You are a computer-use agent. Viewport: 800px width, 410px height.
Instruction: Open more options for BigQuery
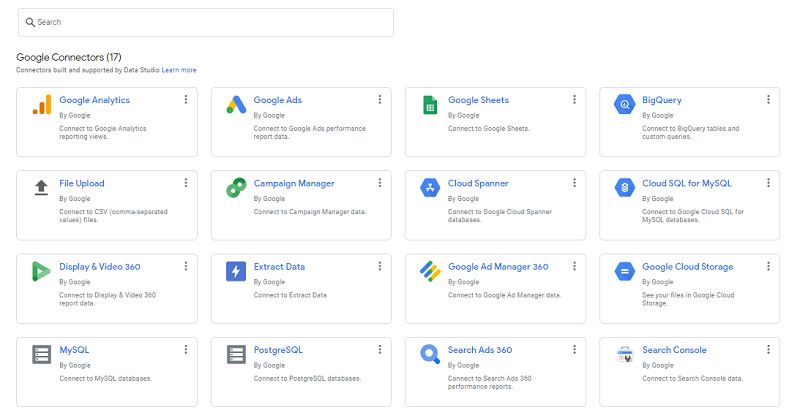click(768, 99)
